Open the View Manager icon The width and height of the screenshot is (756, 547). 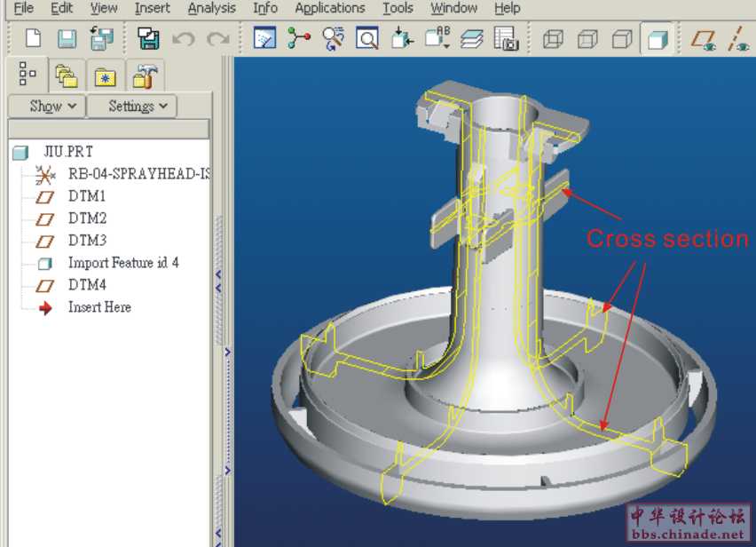505,39
